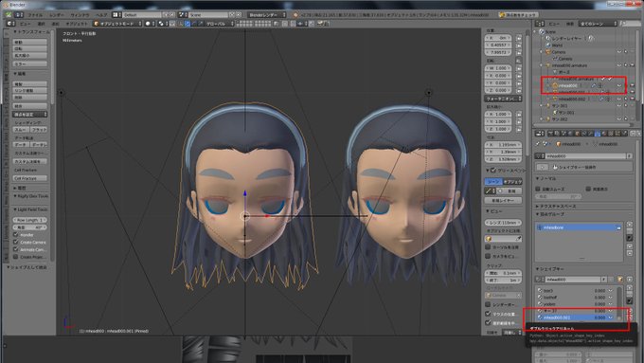
Task: Enable the カーソルを注視 checkbox
Action: [488, 247]
